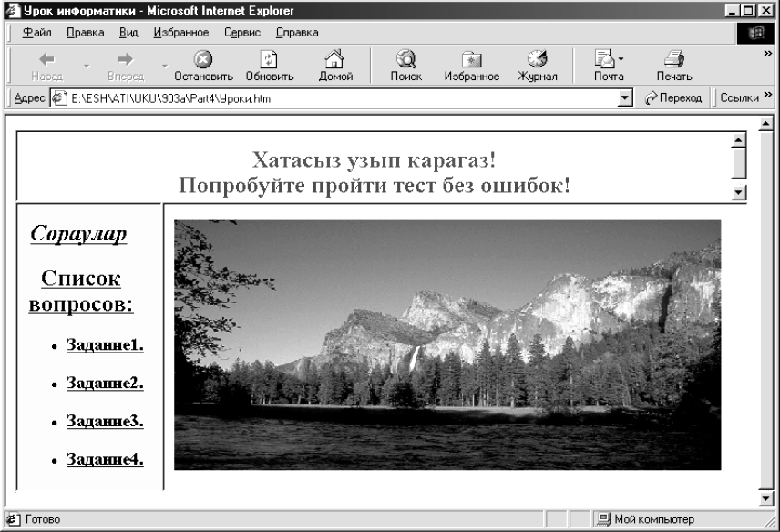Minimize the Internet Explorer window
780x532 pixels.
point(732,10)
